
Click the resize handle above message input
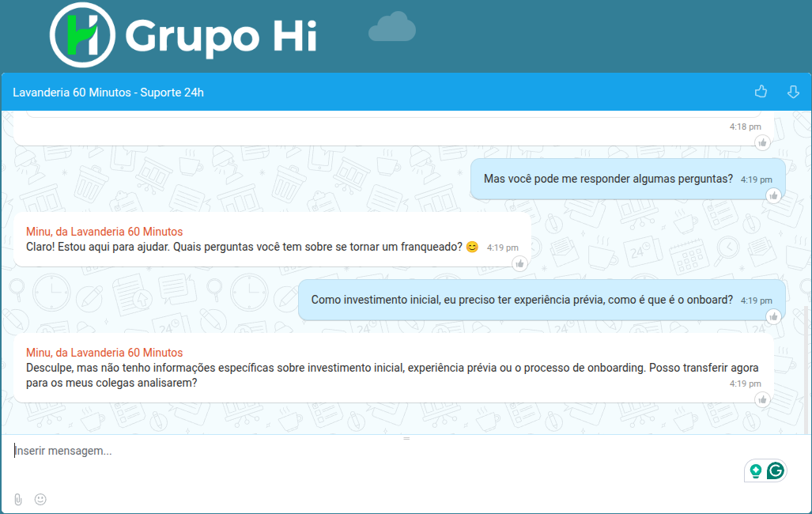click(x=406, y=438)
